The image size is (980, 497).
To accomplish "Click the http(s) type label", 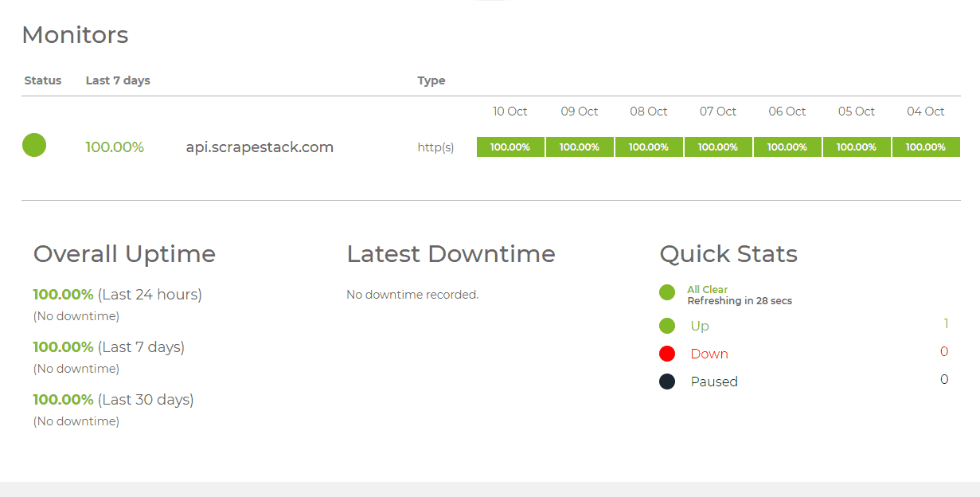I will 435,147.
